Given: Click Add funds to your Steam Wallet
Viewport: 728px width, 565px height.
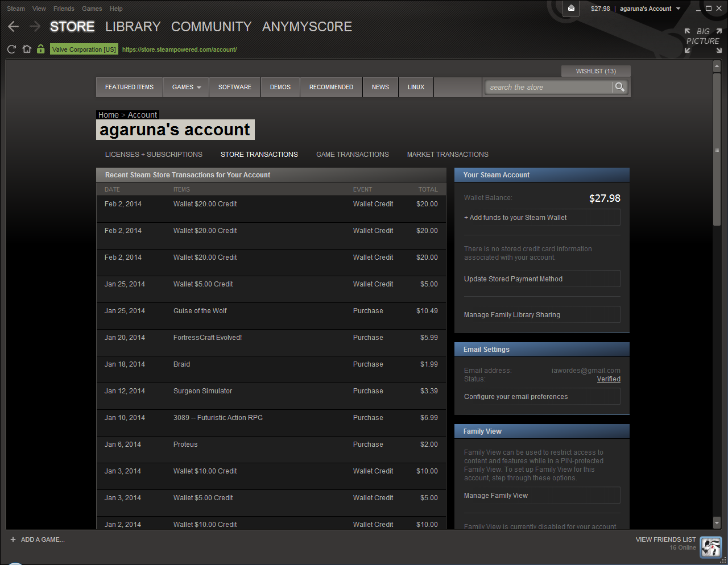Looking at the screenshot, I should tap(542, 217).
